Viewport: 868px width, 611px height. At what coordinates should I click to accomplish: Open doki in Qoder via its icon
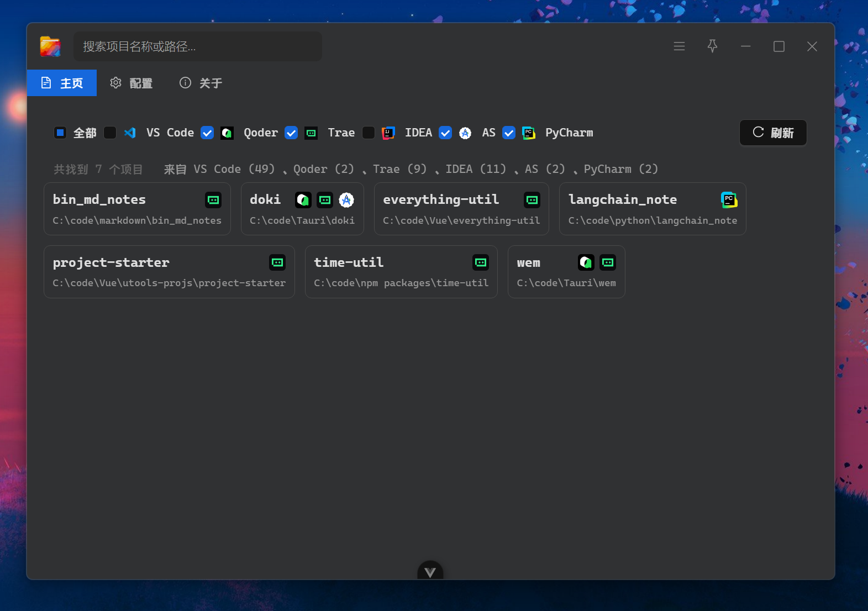click(x=303, y=200)
